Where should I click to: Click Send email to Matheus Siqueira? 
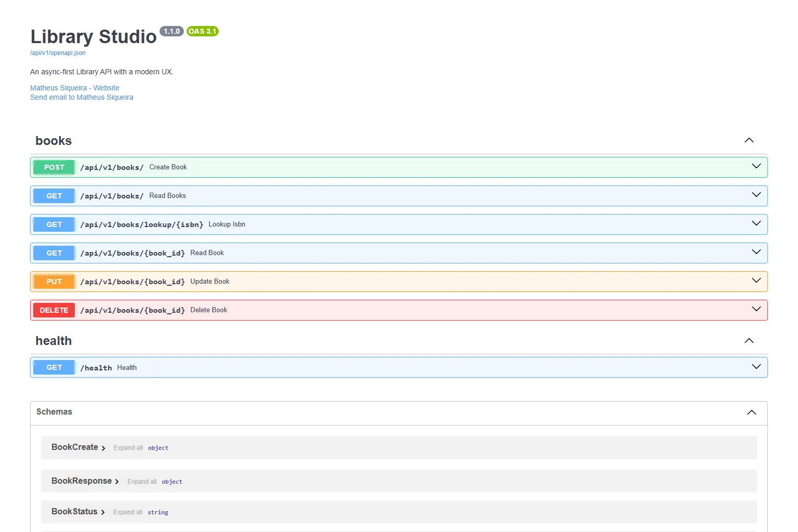pos(82,97)
